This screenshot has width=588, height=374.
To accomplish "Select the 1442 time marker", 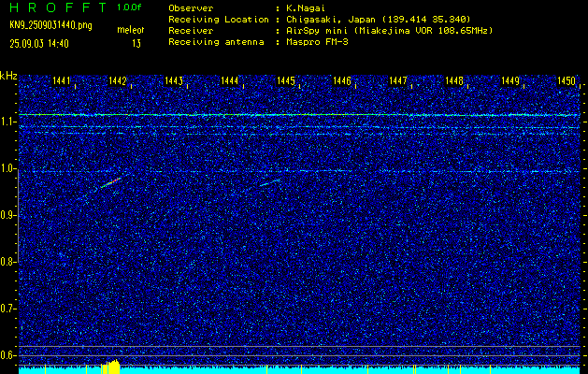I will 118,80.
